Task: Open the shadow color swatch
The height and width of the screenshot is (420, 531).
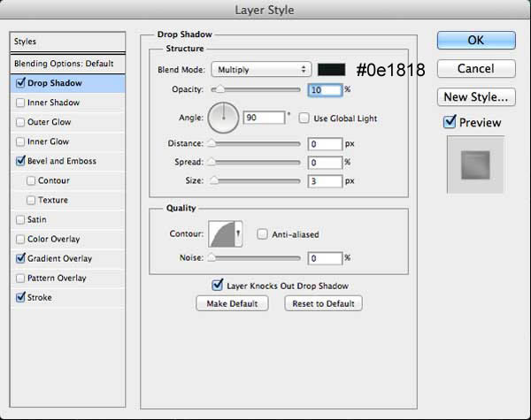Action: pyautogui.click(x=332, y=70)
